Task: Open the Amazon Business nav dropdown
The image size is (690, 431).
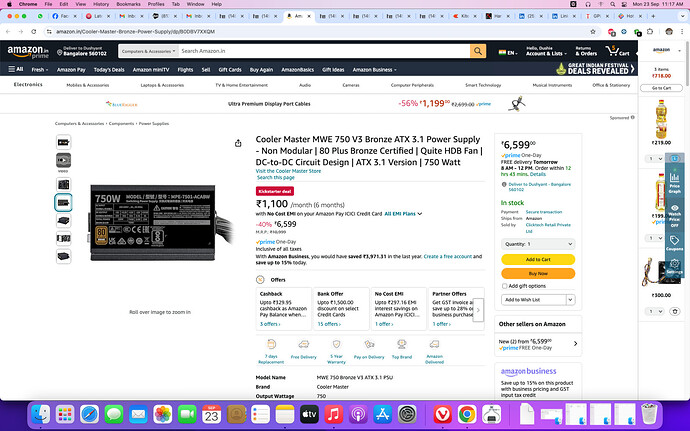Action: [x=374, y=70]
